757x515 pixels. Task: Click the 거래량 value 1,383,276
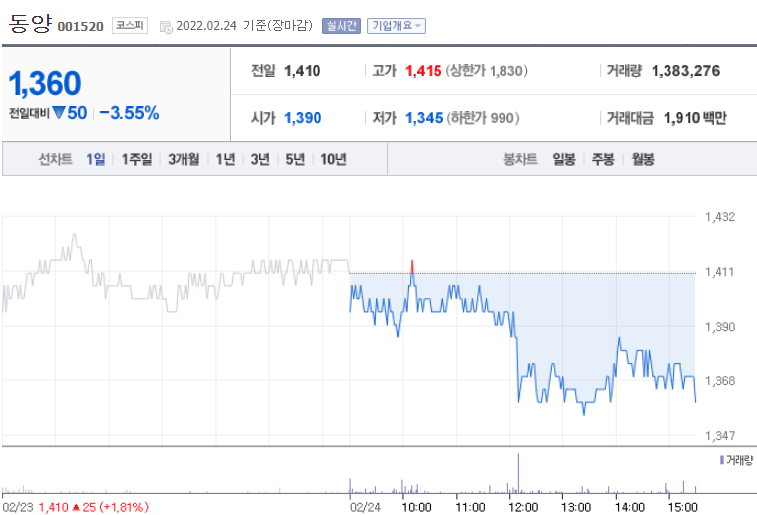[686, 71]
